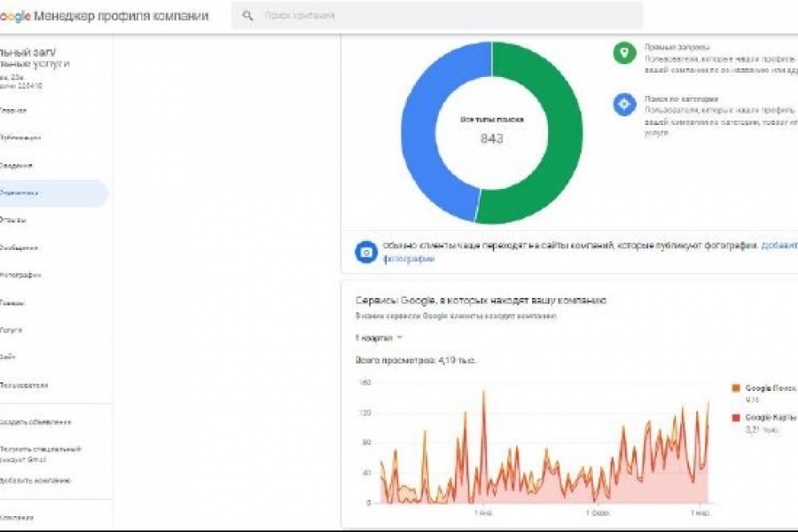Click the 843 total in donut center
The width and height of the screenshot is (798, 532).
491,138
